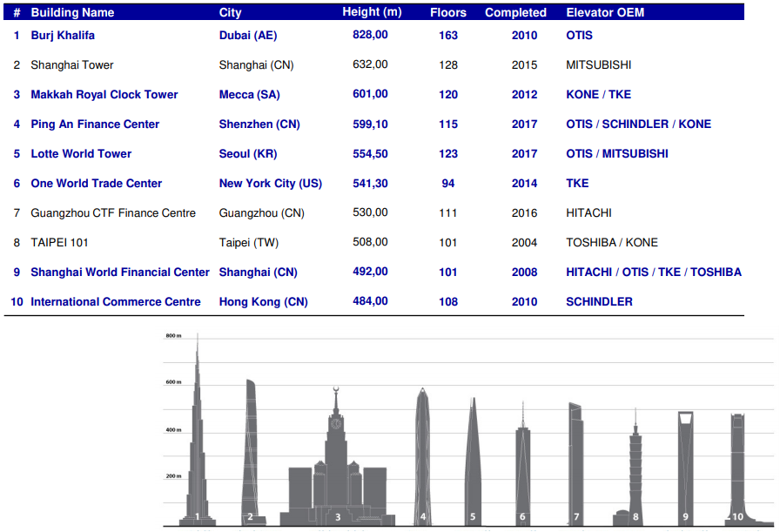Image resolution: width=780 pixels, height=532 pixels.
Task: Click the New York City (US) cell
Action: [x=271, y=184]
